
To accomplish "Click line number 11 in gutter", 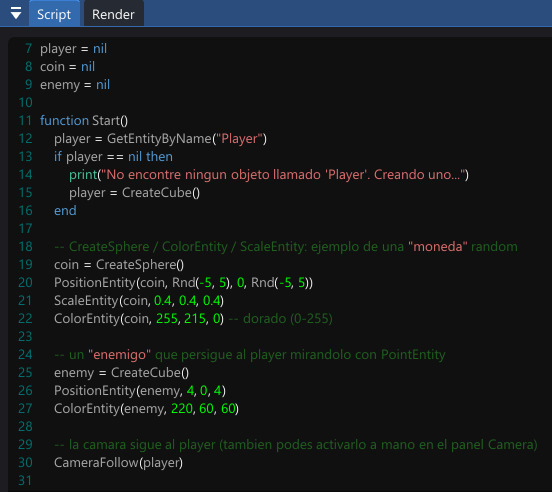I will (25, 121).
